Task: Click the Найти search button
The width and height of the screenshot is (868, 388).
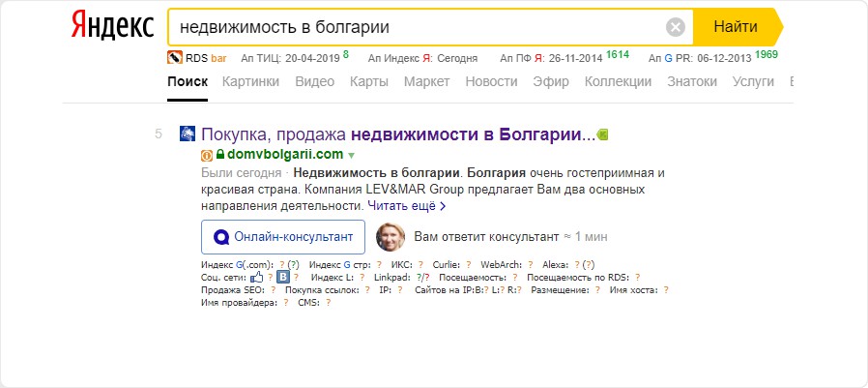Action: click(738, 26)
